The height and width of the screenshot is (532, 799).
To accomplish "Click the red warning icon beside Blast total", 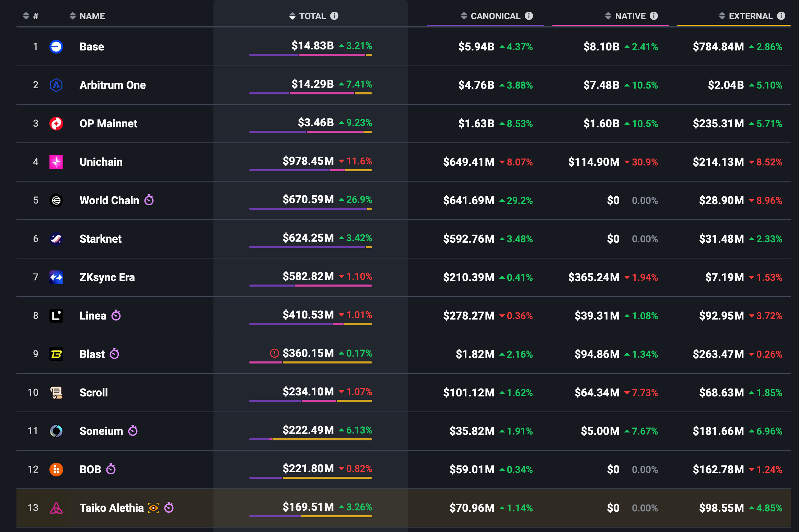I will click(274, 353).
